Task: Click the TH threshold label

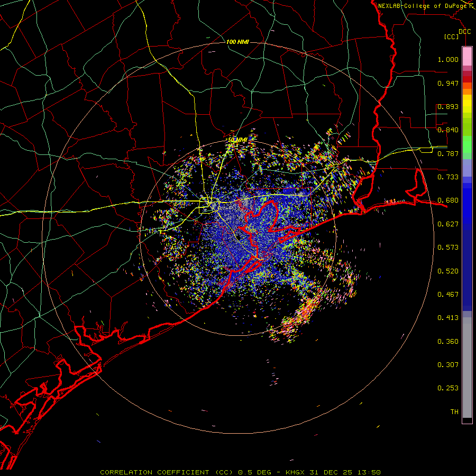Action: click(454, 412)
